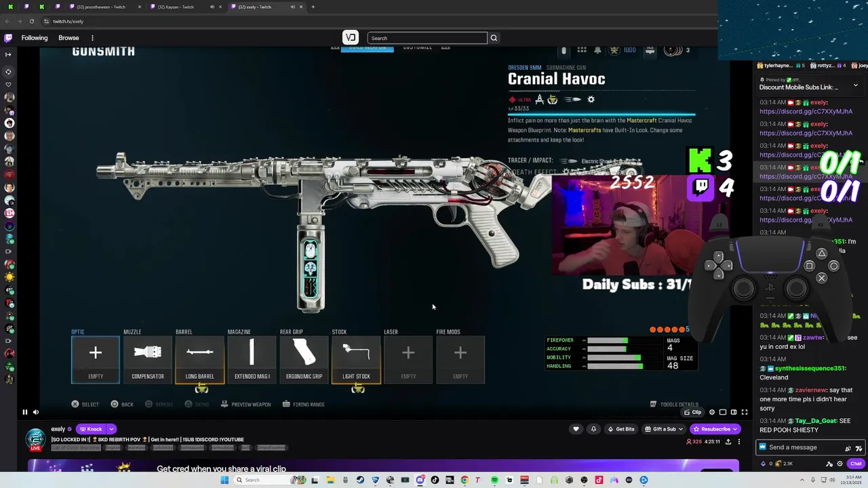Click the browser back arrow
868x488 pixels.
(x=8, y=21)
